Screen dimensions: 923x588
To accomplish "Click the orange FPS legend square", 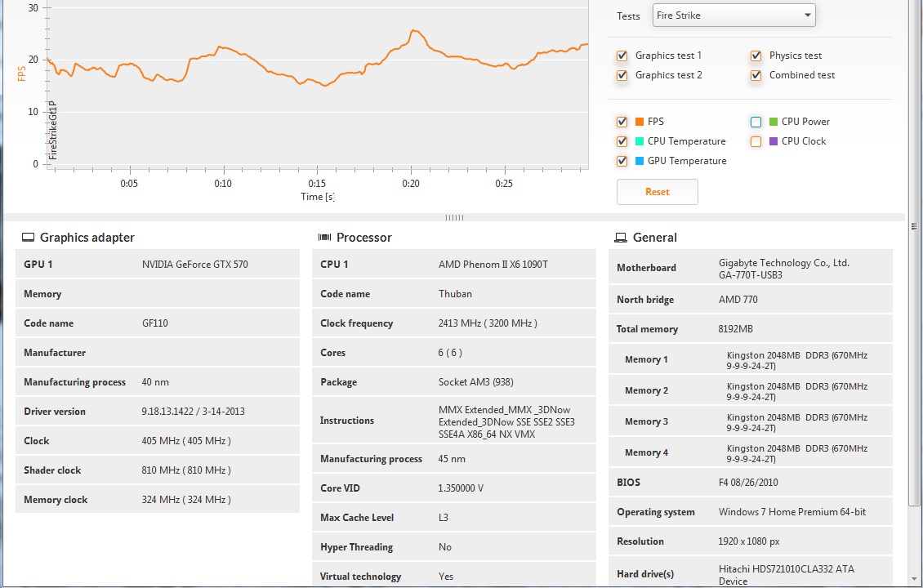I will point(640,122).
